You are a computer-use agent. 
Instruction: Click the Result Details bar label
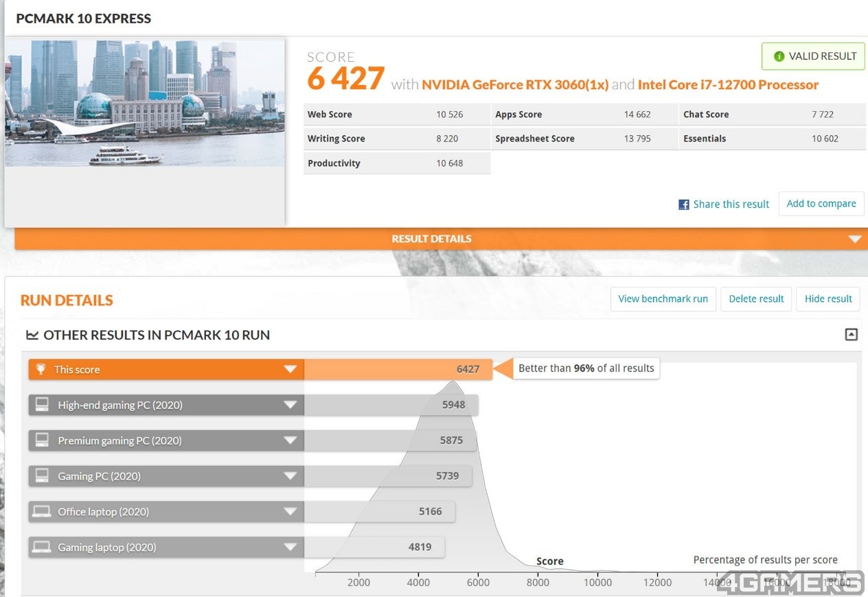[x=431, y=239]
